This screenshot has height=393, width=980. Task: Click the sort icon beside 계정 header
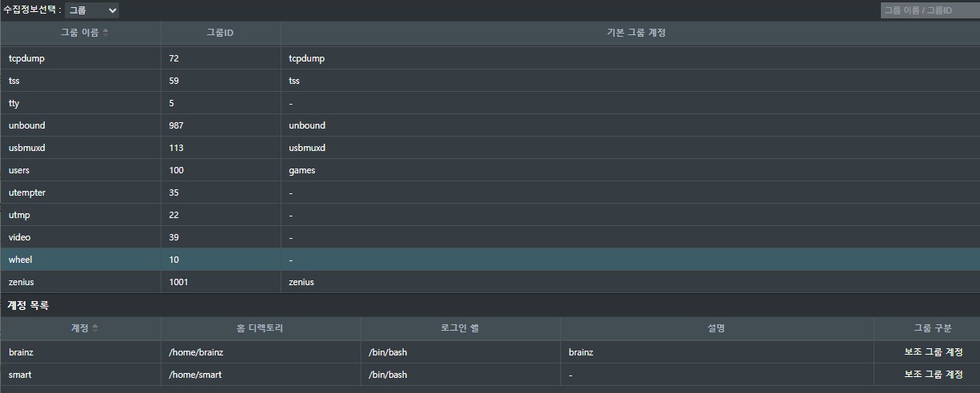click(x=96, y=328)
